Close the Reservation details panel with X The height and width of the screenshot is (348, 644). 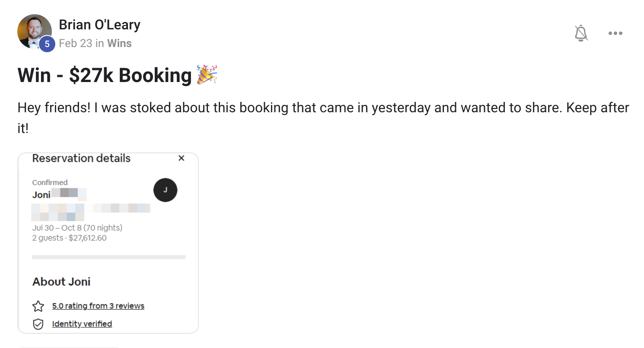click(182, 158)
